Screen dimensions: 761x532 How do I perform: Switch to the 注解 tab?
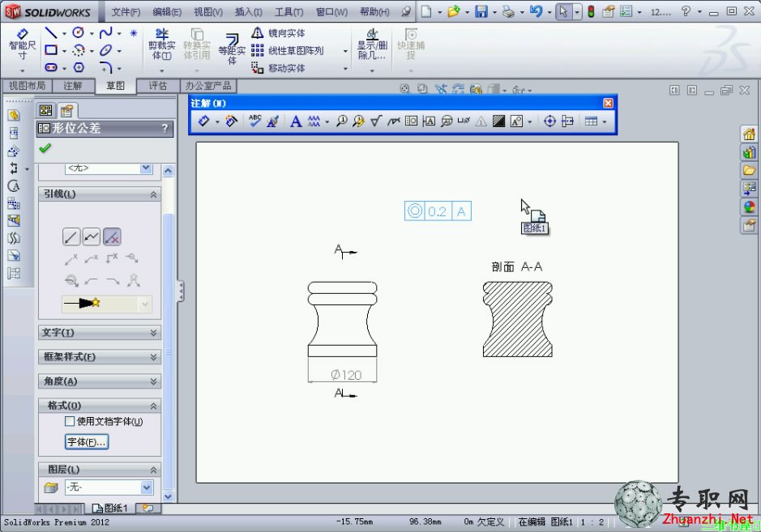73,86
